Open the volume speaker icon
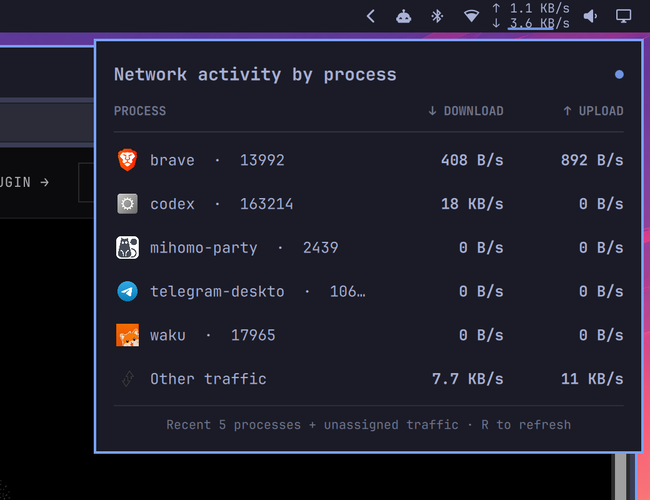The width and height of the screenshot is (650, 500). (x=590, y=17)
